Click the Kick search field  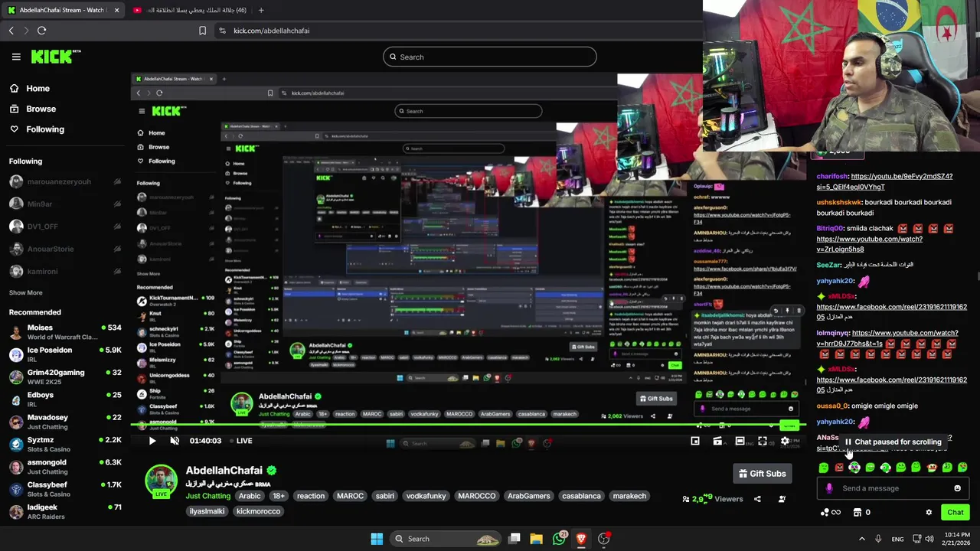click(490, 57)
